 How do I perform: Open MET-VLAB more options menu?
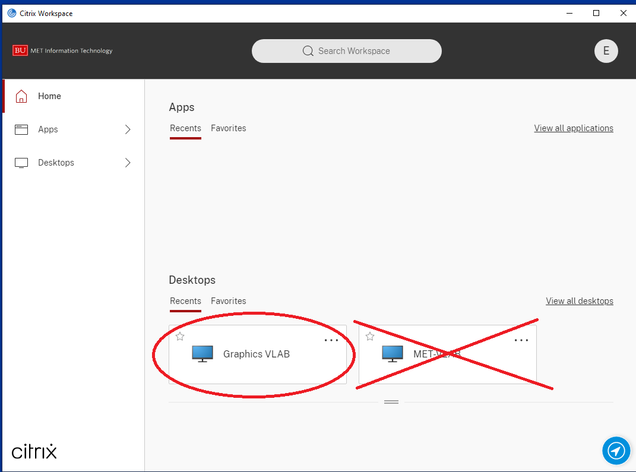(x=521, y=340)
